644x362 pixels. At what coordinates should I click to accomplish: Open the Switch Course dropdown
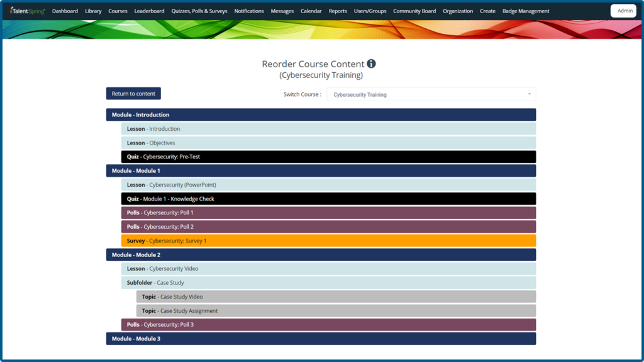coord(431,94)
